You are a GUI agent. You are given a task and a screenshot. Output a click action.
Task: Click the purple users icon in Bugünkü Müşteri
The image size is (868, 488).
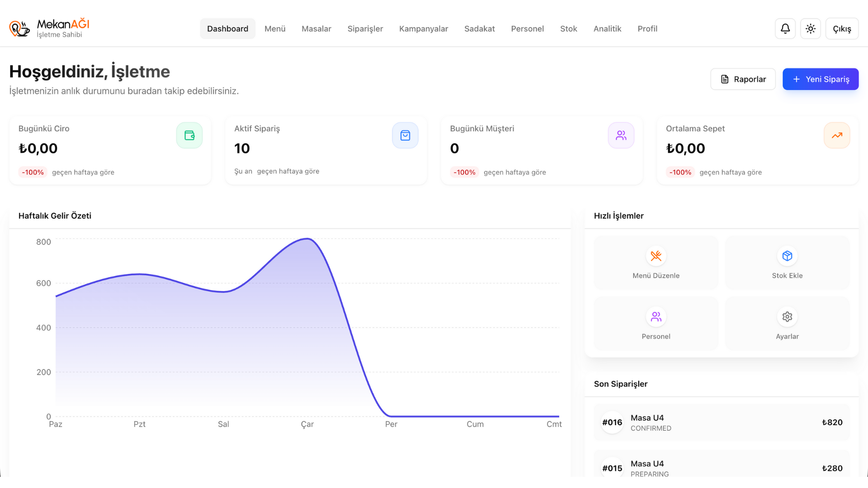point(621,135)
